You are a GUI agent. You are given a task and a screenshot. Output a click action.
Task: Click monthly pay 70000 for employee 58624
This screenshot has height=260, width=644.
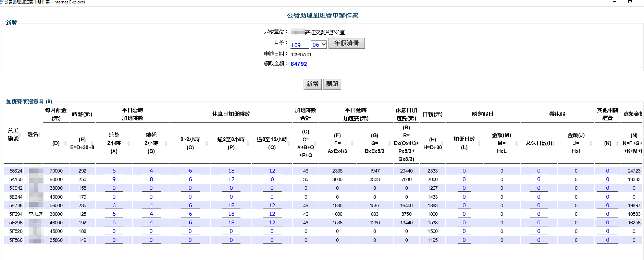tap(56, 171)
